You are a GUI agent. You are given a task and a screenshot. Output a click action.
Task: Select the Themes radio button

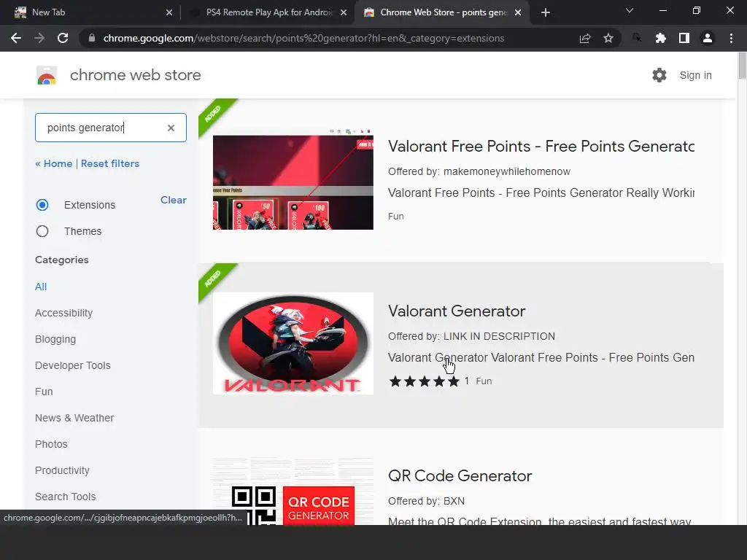(42, 231)
